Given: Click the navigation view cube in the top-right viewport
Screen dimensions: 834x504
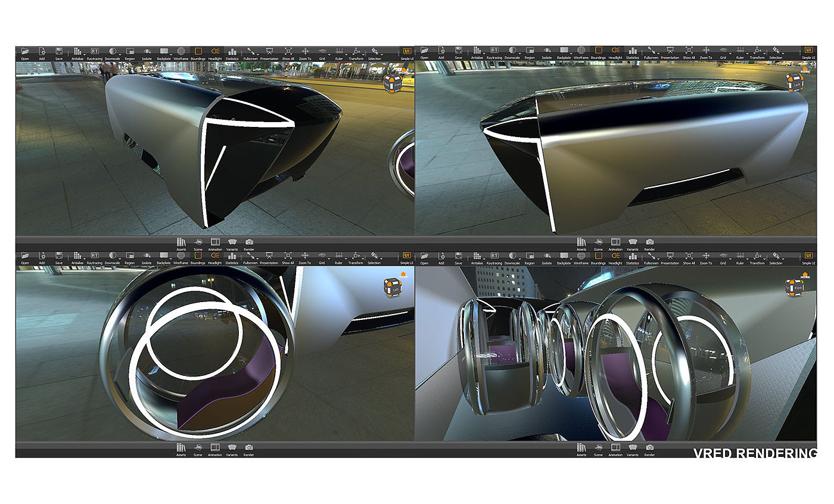Looking at the screenshot, I should tap(793, 82).
